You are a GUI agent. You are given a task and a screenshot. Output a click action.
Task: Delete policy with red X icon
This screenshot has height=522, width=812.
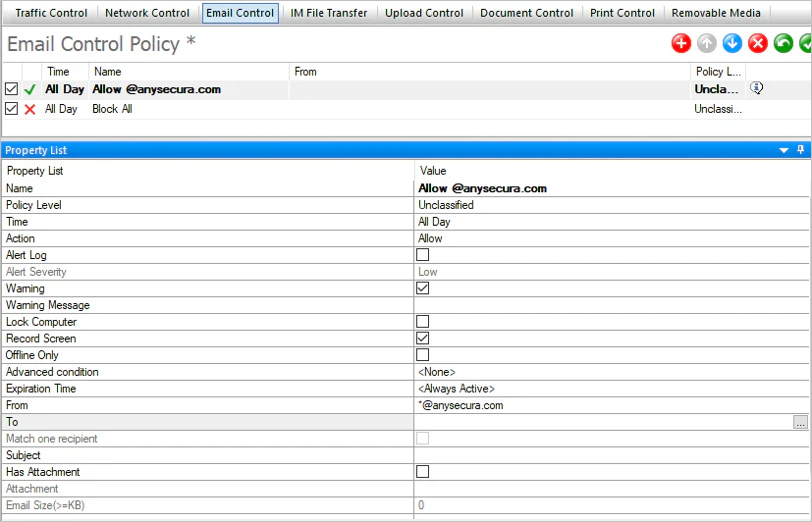coord(758,43)
